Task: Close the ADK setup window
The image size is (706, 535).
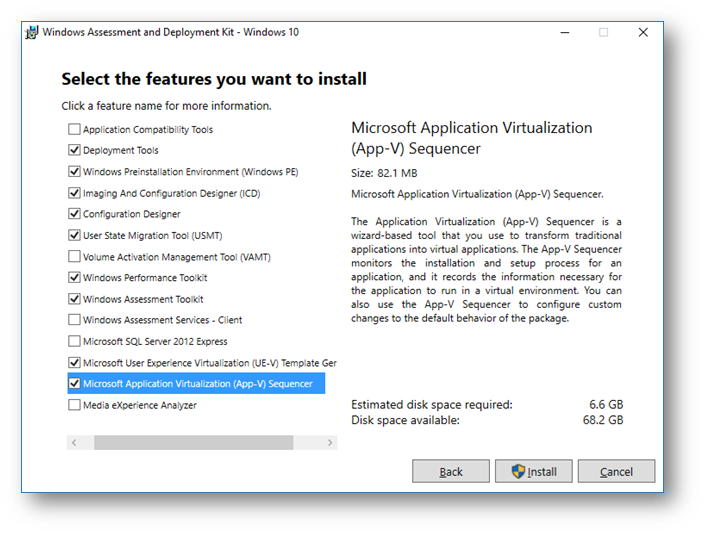Action: pos(643,32)
